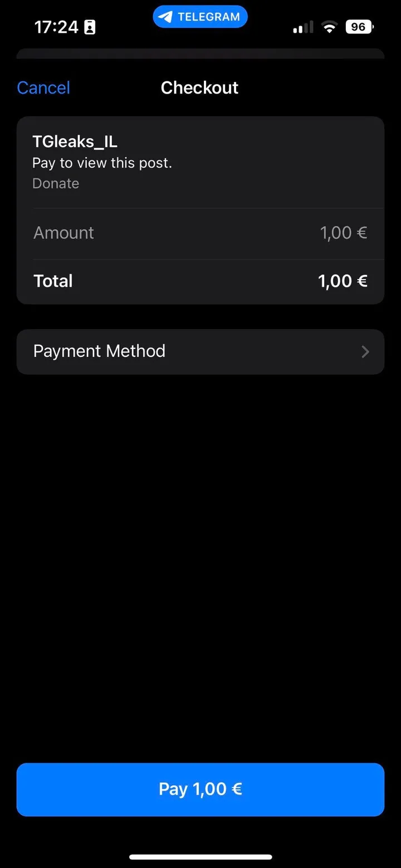Tap the Wi-Fi status icon
This screenshot has height=868, width=401.
click(x=330, y=27)
